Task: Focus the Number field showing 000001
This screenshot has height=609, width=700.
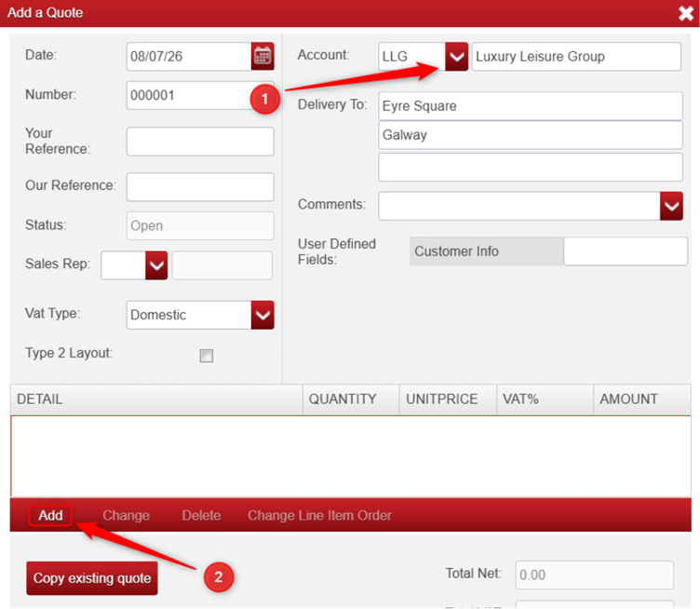Action: point(200,95)
